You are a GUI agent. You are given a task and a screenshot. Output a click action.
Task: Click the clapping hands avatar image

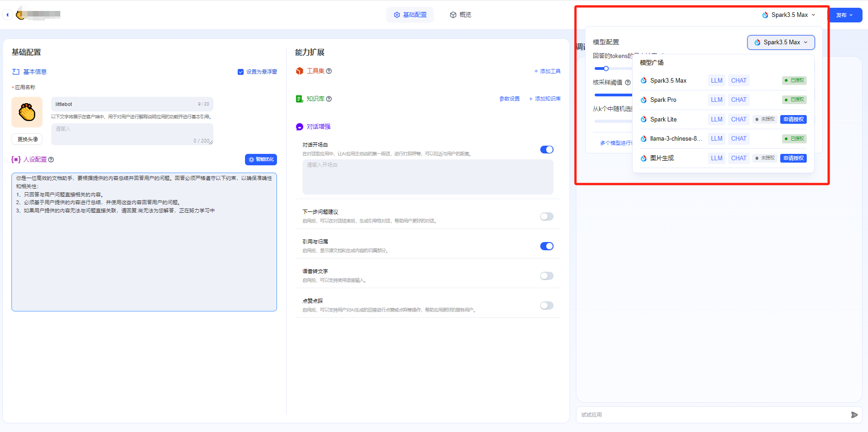[x=27, y=112]
